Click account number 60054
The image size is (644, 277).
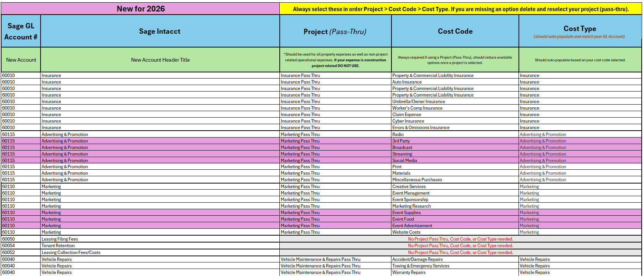coord(21,246)
